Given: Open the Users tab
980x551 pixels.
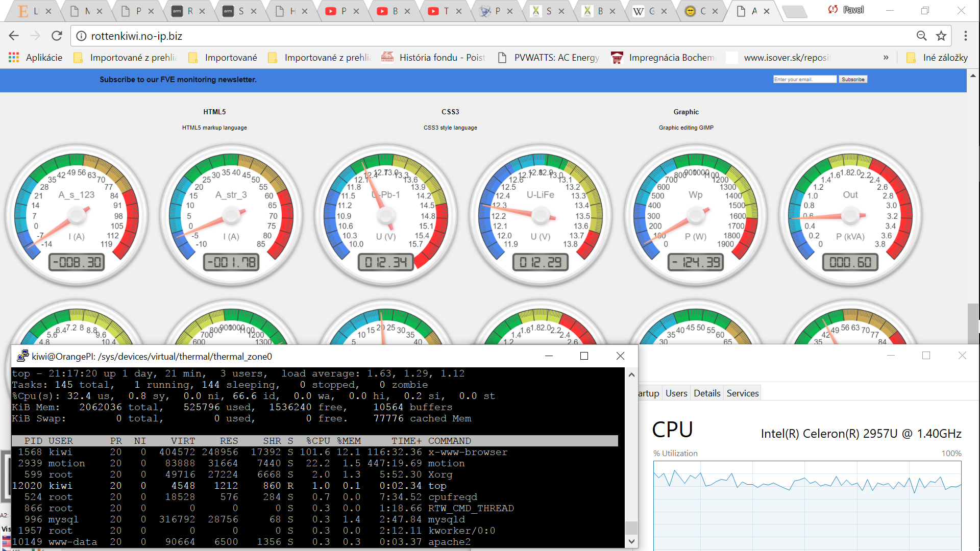Looking at the screenshot, I should (x=676, y=393).
